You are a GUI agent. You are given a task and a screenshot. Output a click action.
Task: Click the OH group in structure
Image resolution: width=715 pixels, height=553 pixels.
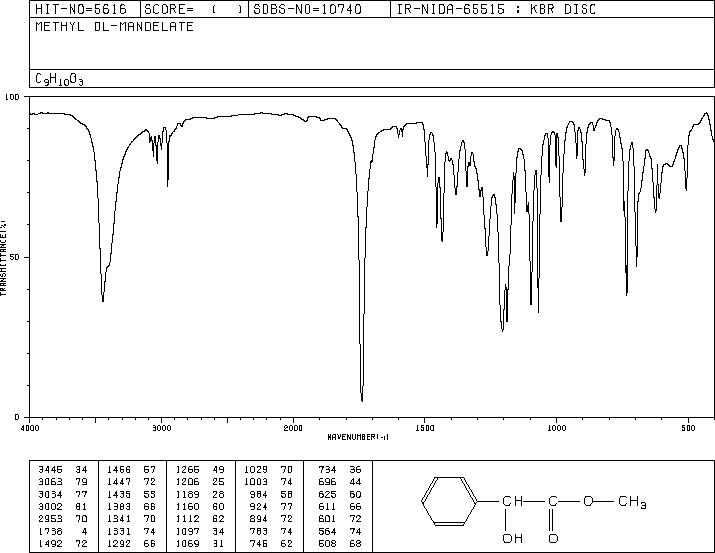click(513, 538)
